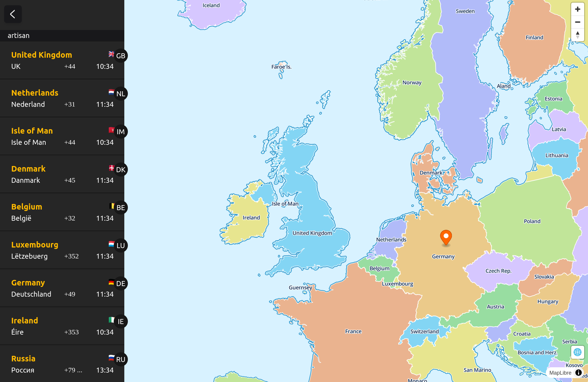Click the back arrow button
588x382 pixels.
13,14
